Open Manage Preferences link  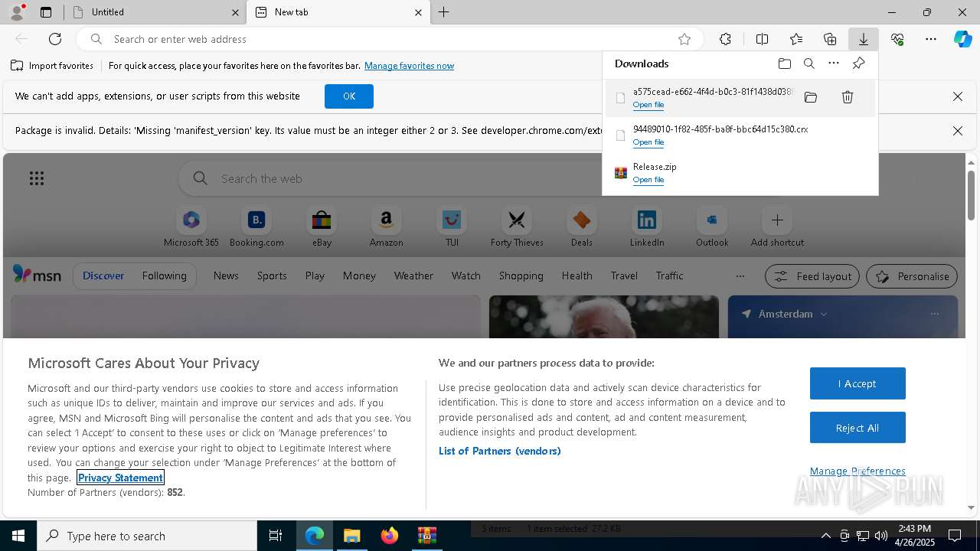click(x=857, y=471)
